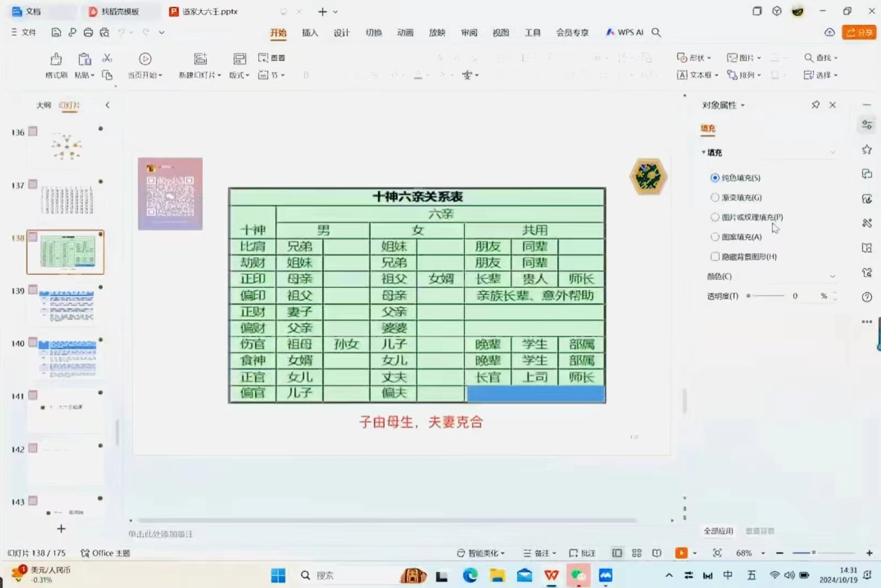The width and height of the screenshot is (881, 588).
Task: Open smart beautify at the status bar
Action: coord(480,553)
